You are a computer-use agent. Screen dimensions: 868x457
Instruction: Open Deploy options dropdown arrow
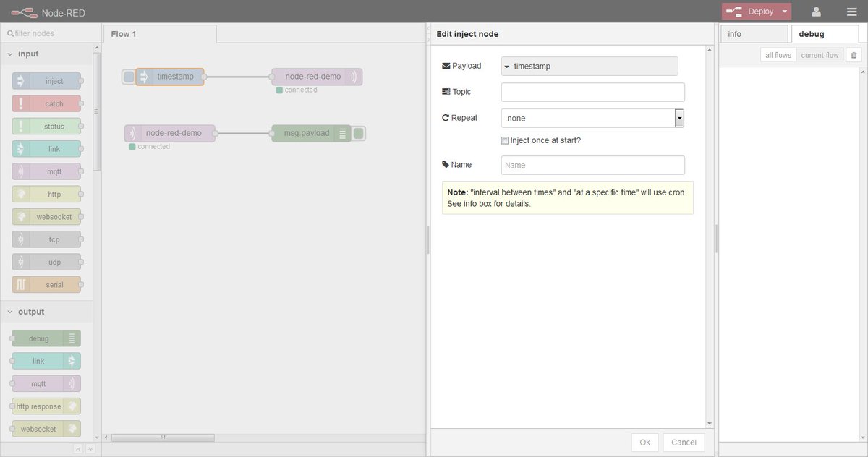tap(785, 12)
